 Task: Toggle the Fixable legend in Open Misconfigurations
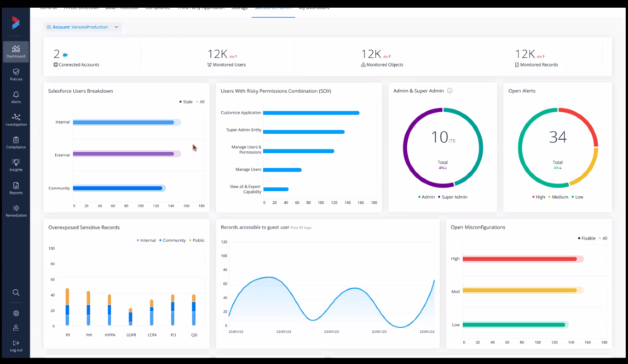(x=587, y=238)
